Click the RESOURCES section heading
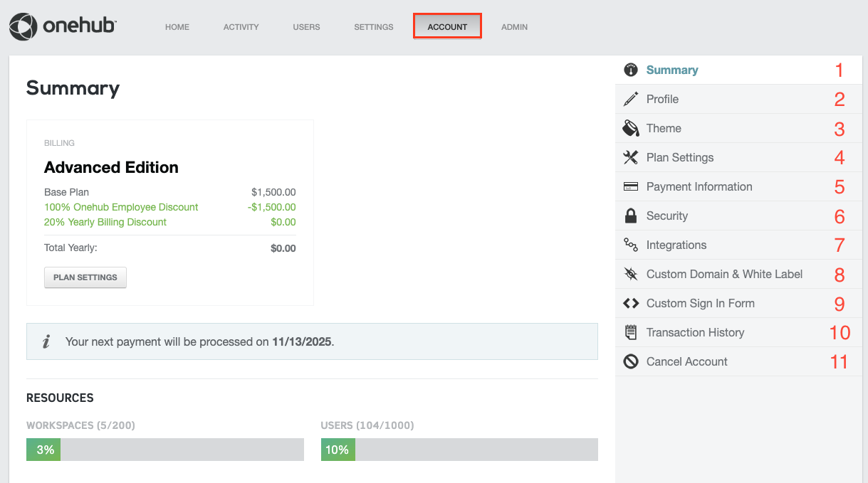This screenshot has height=483, width=868. tap(60, 398)
